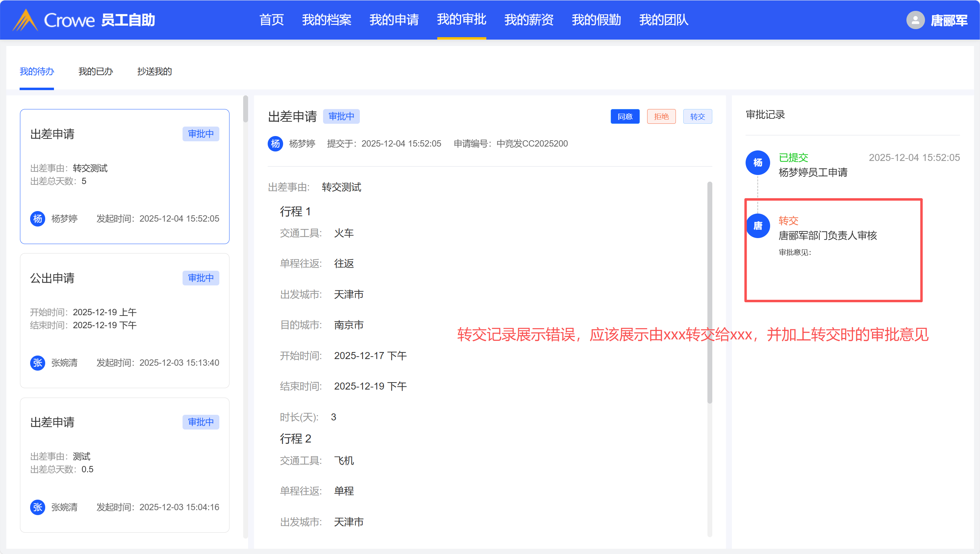The image size is (980, 554).
Task: Click 杨 avatar in approval record
Action: pos(758,163)
